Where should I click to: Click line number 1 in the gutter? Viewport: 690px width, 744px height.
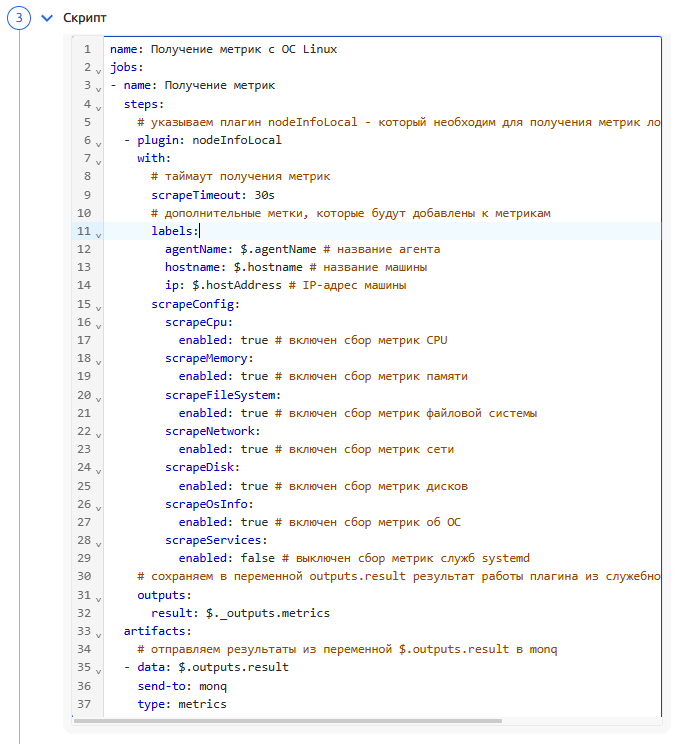click(x=87, y=49)
